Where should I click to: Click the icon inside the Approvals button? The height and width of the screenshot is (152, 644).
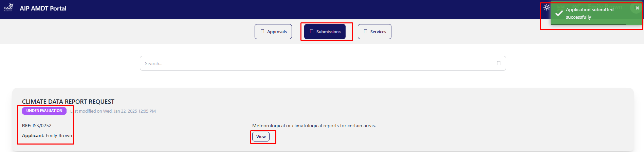click(x=262, y=31)
